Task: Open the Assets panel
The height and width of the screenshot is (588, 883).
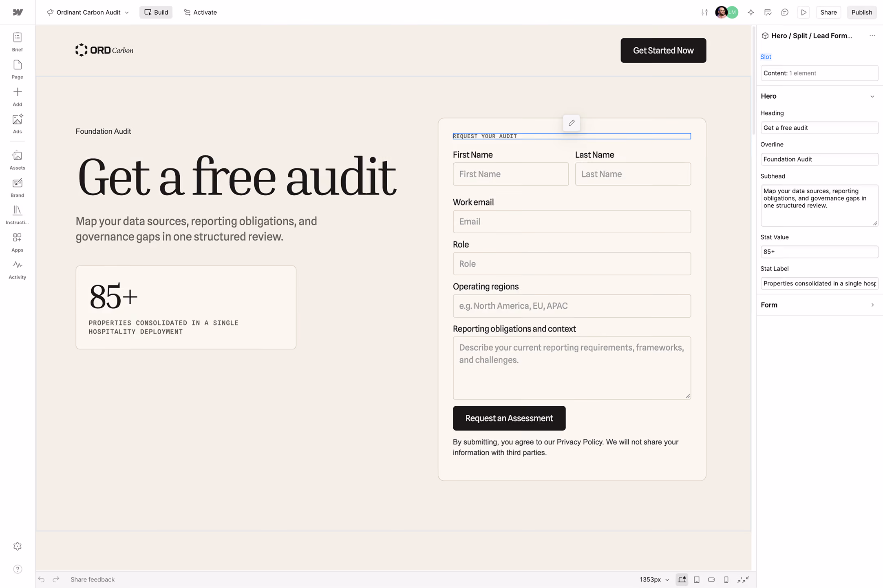Action: coord(17,160)
